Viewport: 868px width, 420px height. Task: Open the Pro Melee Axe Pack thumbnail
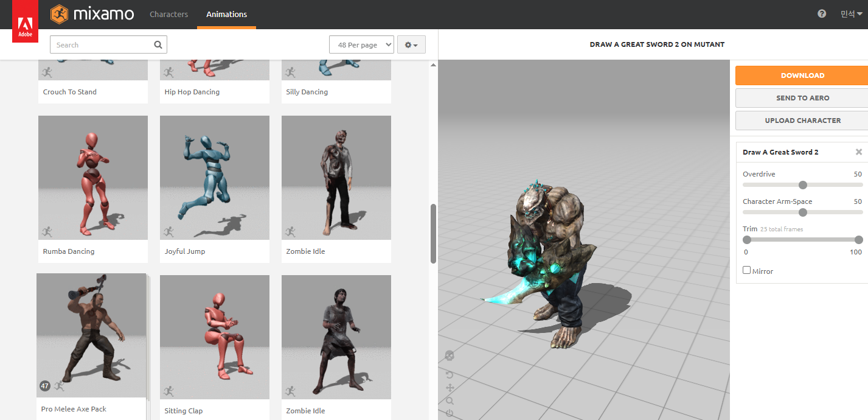(x=91, y=335)
